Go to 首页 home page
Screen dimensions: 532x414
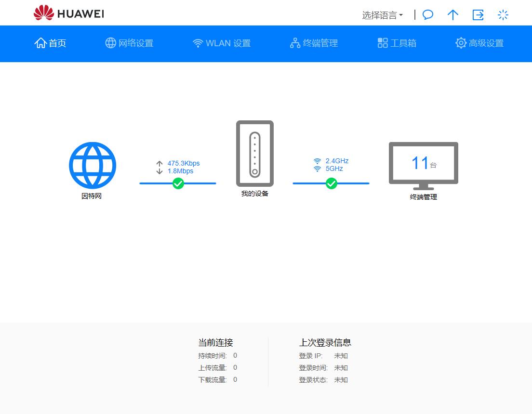click(50, 43)
